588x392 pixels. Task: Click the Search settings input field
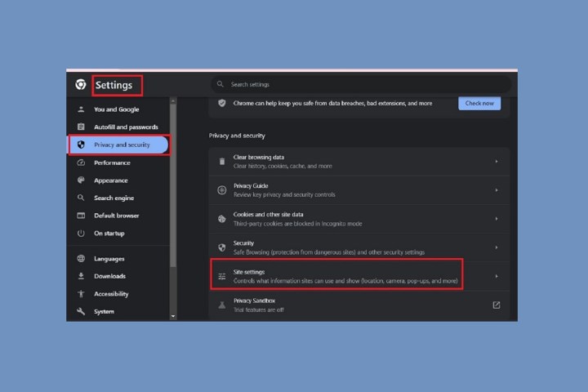tap(361, 84)
